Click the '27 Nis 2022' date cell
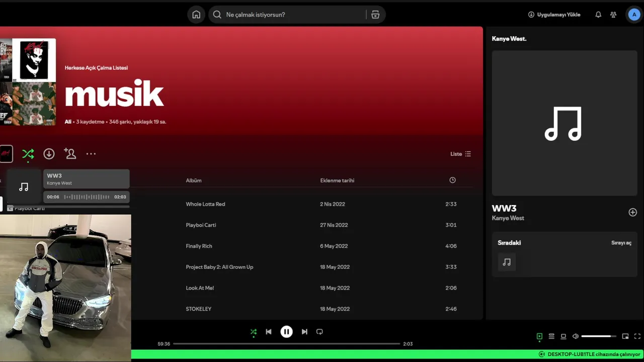The width and height of the screenshot is (644, 362). tap(334, 225)
